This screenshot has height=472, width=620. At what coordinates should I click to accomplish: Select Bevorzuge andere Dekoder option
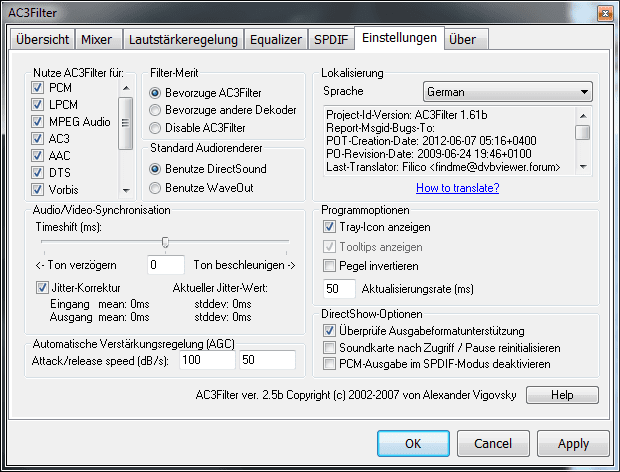155,110
